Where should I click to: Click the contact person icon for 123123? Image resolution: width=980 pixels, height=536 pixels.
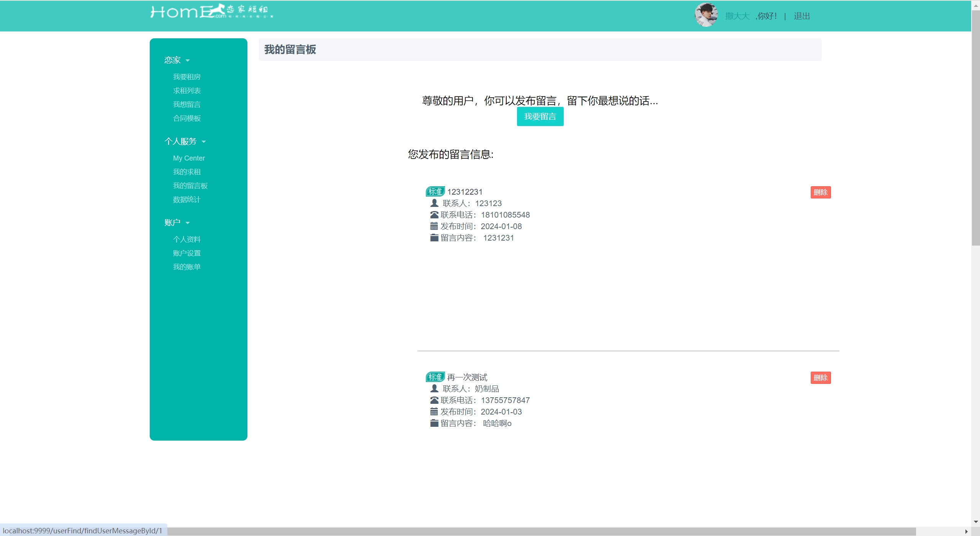tap(434, 203)
